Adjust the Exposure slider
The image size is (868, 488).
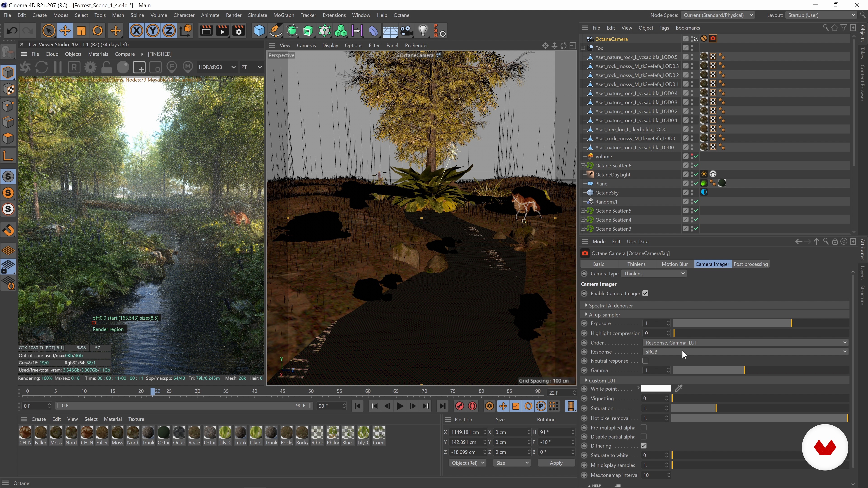760,323
